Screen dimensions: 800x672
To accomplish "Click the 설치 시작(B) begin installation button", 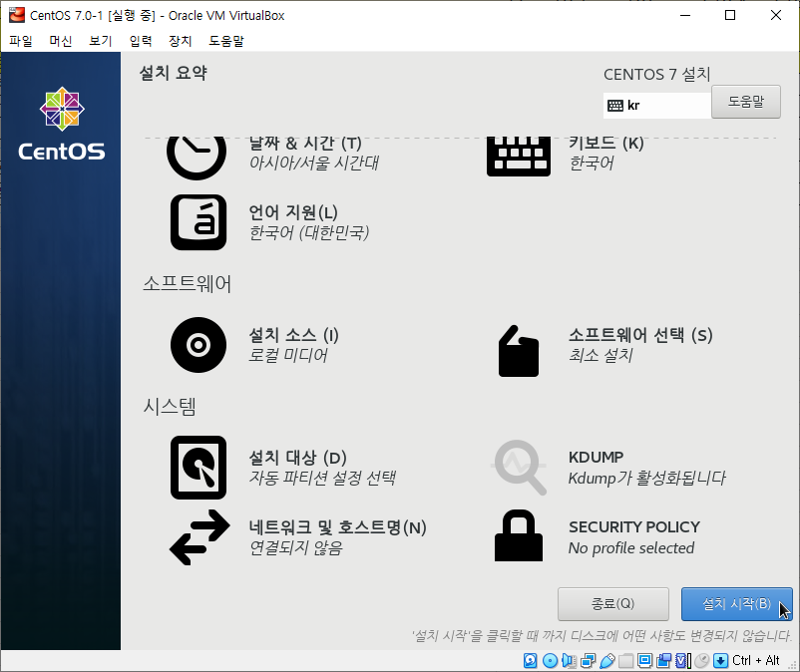I will tap(737, 603).
